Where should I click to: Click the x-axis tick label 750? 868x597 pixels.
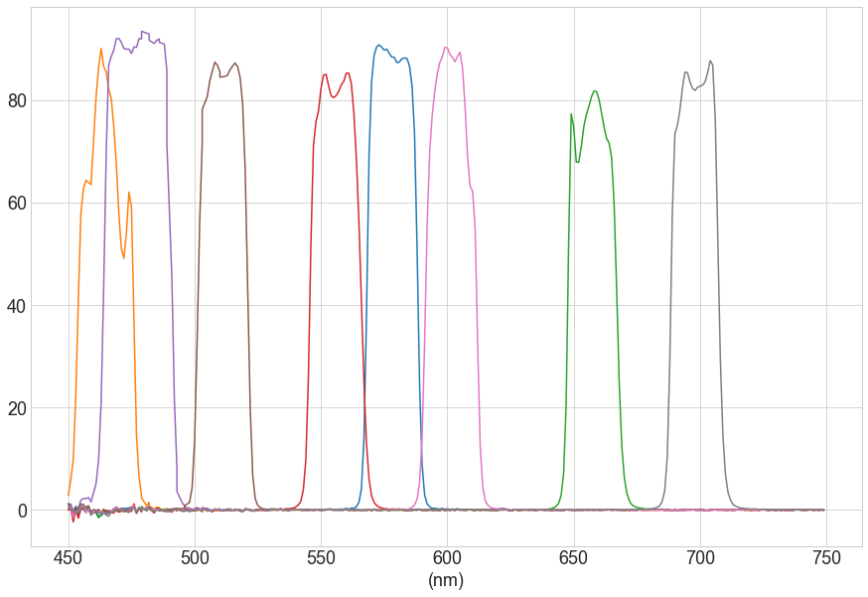[x=826, y=558]
